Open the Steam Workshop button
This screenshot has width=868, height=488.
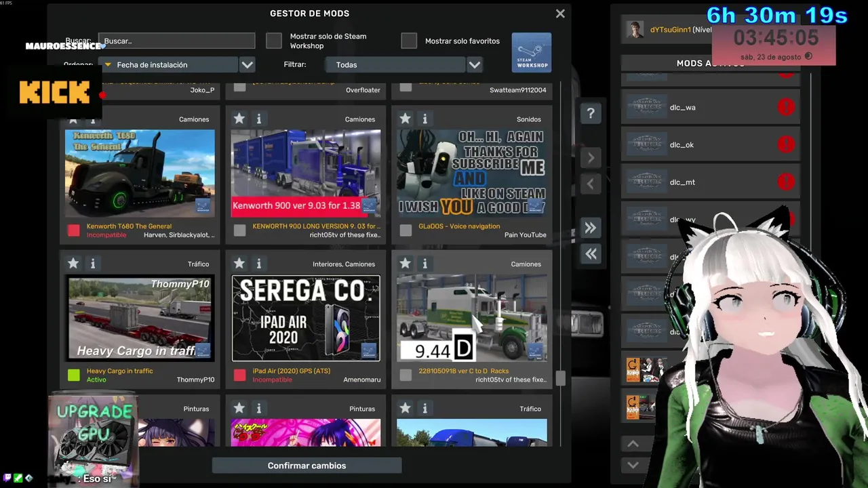point(531,52)
